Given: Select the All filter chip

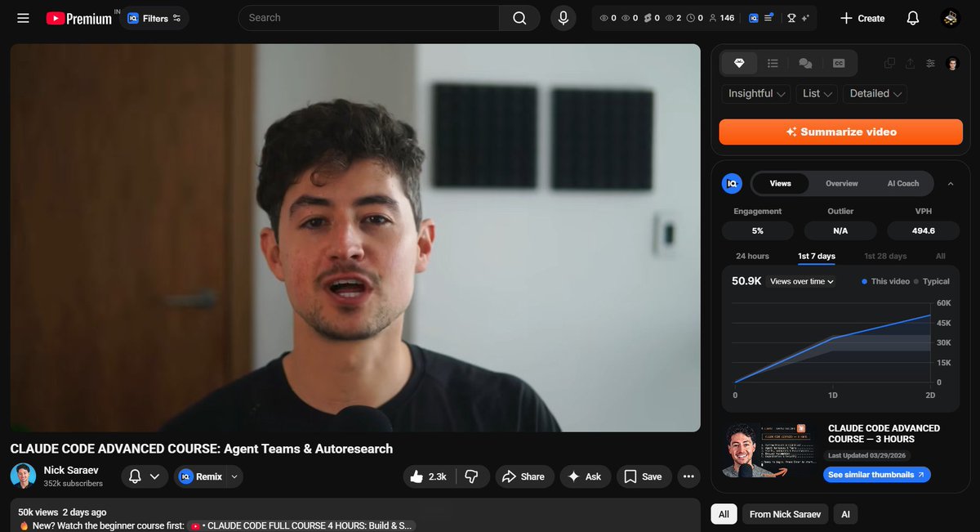Looking at the screenshot, I should click(x=724, y=514).
